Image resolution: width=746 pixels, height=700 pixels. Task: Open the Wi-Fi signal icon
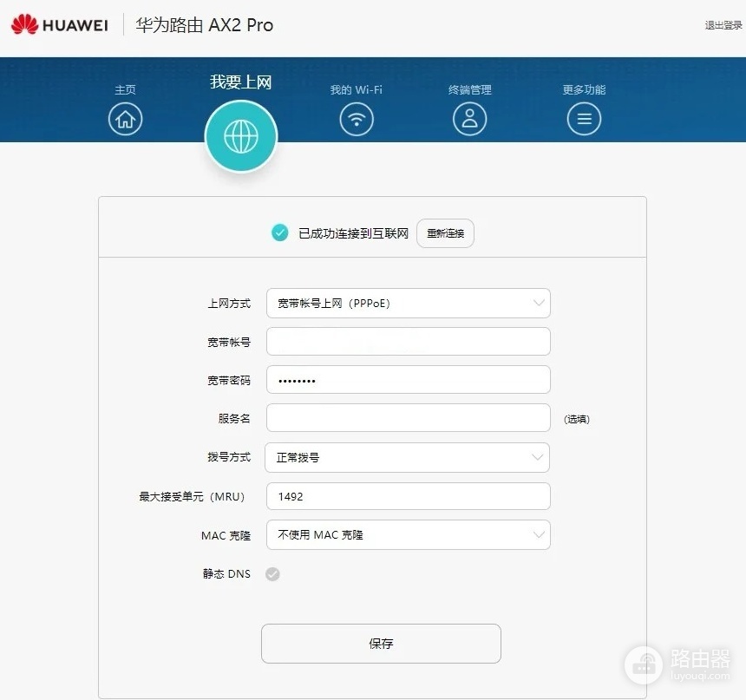[357, 119]
